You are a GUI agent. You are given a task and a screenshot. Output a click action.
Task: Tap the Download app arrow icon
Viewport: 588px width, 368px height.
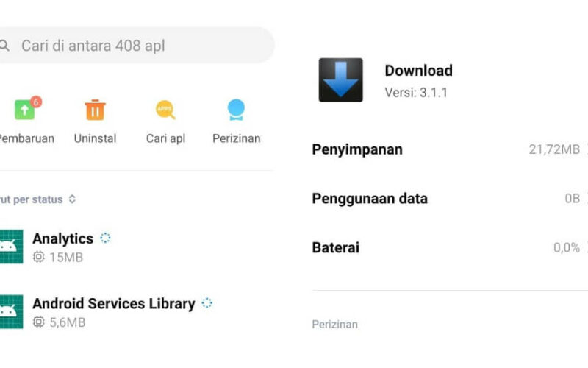pos(340,80)
